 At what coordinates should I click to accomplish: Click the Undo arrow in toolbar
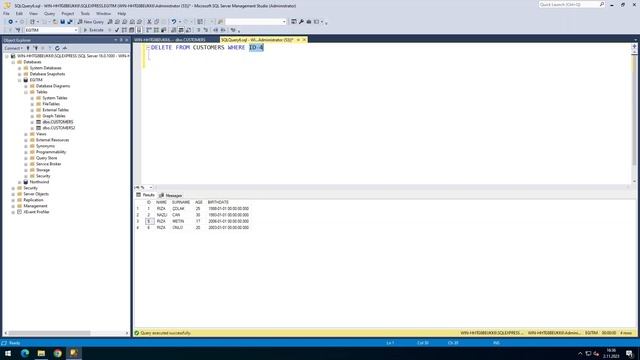point(173,22)
